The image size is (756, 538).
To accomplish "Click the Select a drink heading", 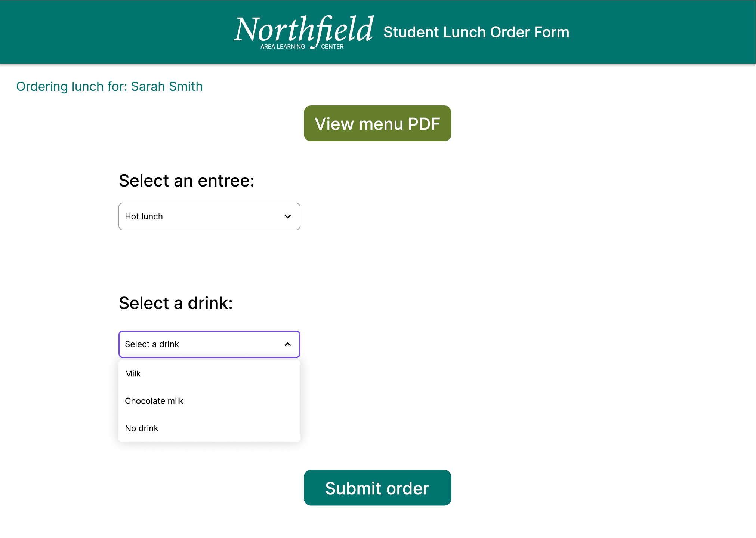I will 176,303.
